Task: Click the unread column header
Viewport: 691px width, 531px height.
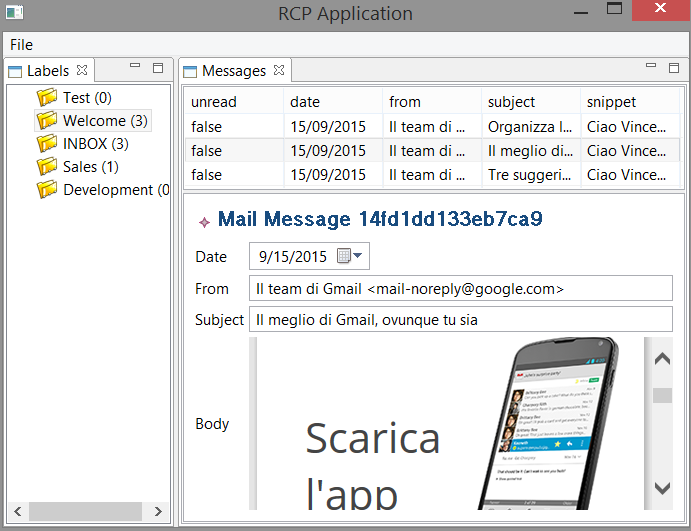Action: [x=234, y=102]
